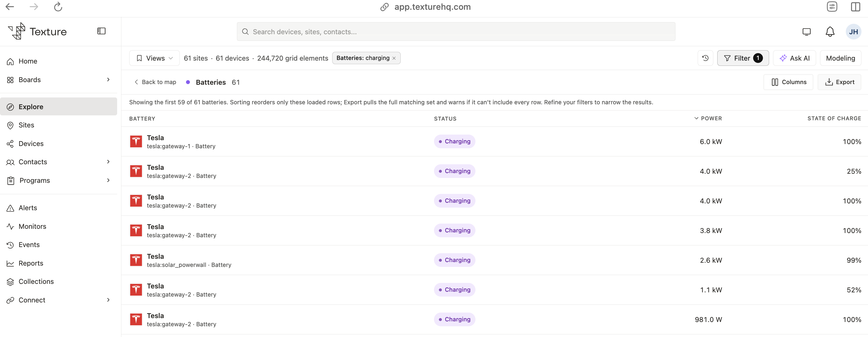Click the link icon beside the URL
Image resolution: width=868 pixels, height=337 pixels.
384,7
